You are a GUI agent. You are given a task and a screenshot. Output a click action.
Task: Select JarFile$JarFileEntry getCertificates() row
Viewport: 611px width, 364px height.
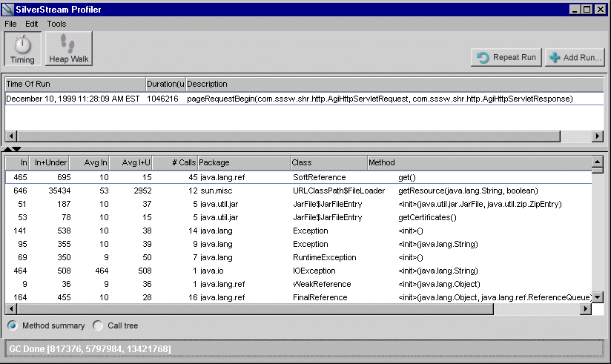click(299, 217)
